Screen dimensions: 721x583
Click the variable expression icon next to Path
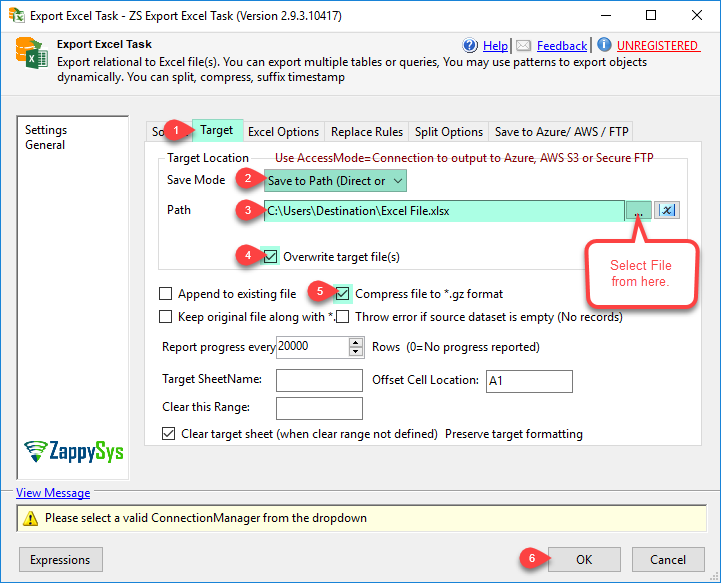click(x=667, y=210)
